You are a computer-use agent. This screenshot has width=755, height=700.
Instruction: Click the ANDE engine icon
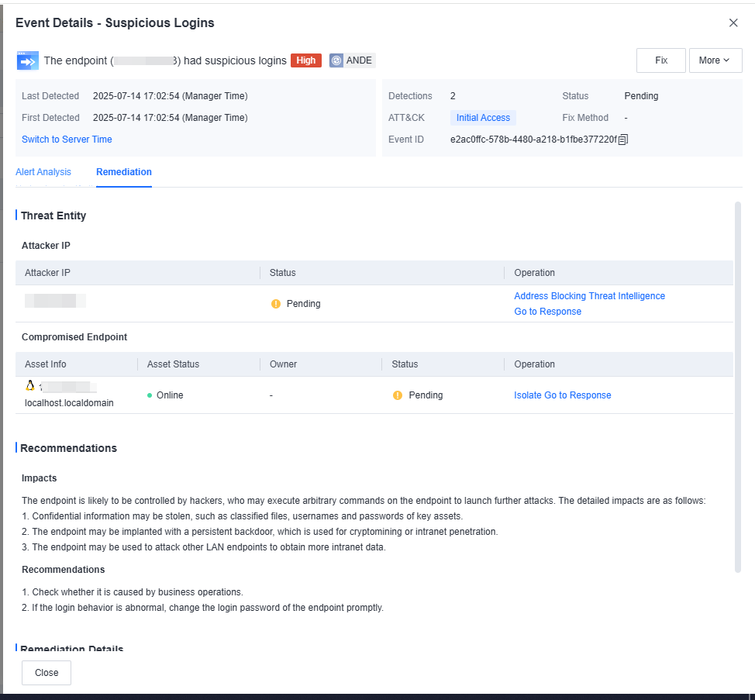point(336,60)
